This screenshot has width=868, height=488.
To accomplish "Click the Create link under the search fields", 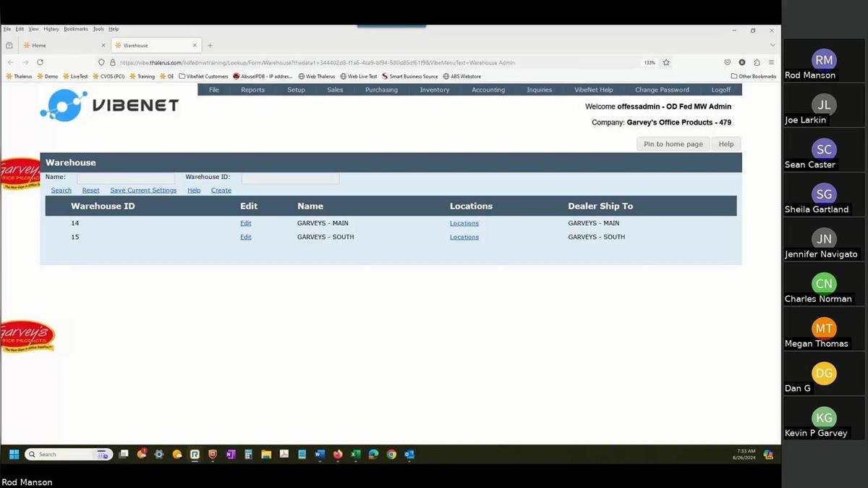I will point(221,190).
